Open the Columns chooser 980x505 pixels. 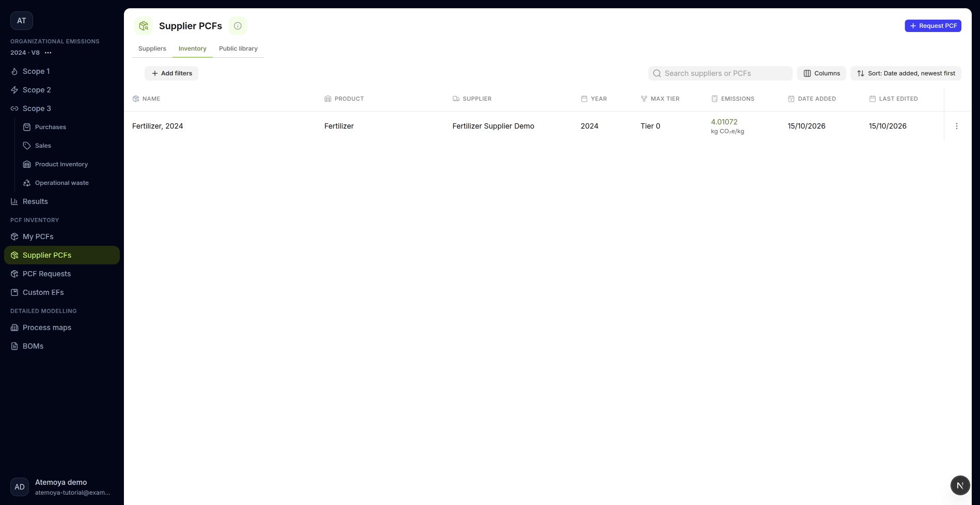(821, 73)
